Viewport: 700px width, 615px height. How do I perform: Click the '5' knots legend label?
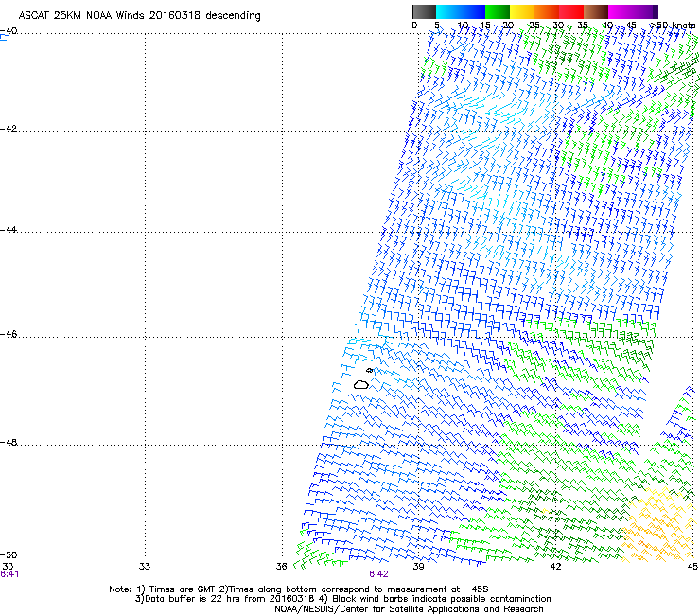(x=437, y=26)
